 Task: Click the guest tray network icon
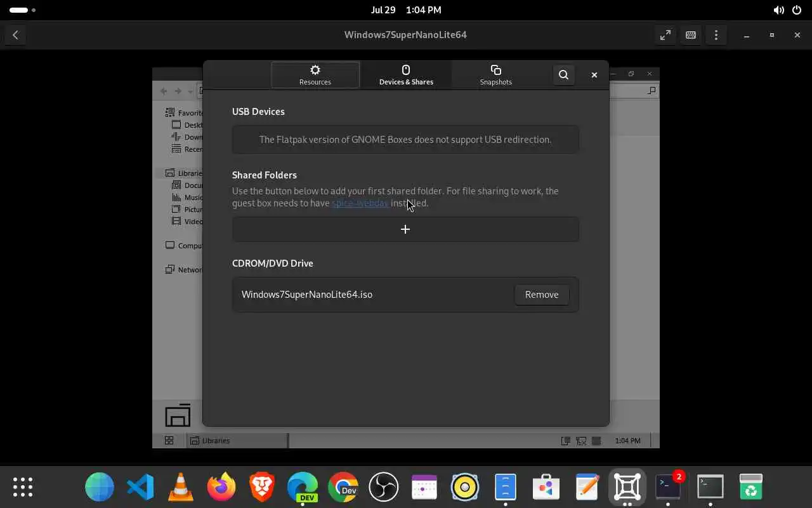click(x=581, y=441)
